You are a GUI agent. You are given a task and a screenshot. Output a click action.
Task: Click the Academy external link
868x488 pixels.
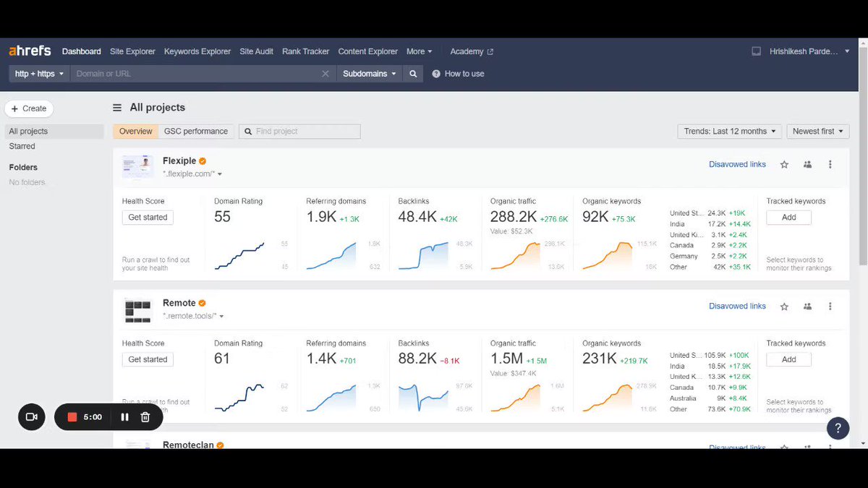point(472,51)
